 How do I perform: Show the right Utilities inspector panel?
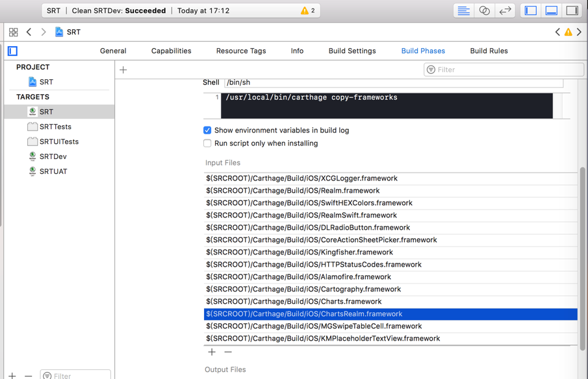point(571,10)
